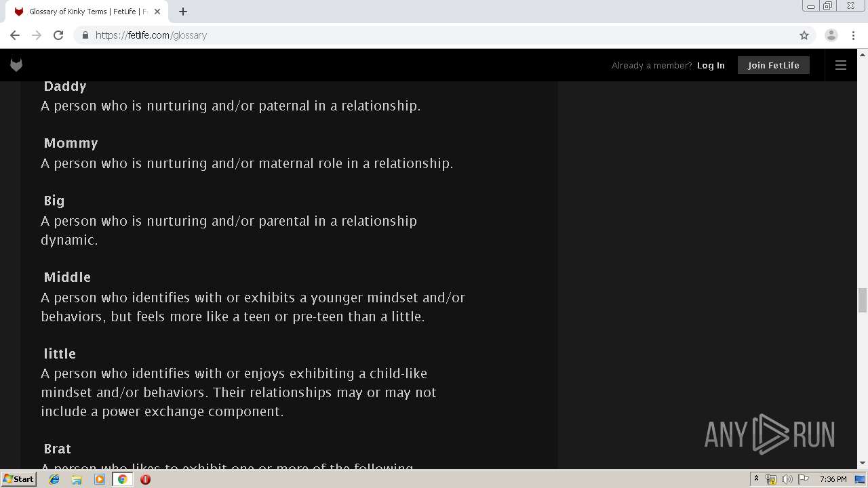
Task: Click the Big glossary heading
Action: point(54,201)
